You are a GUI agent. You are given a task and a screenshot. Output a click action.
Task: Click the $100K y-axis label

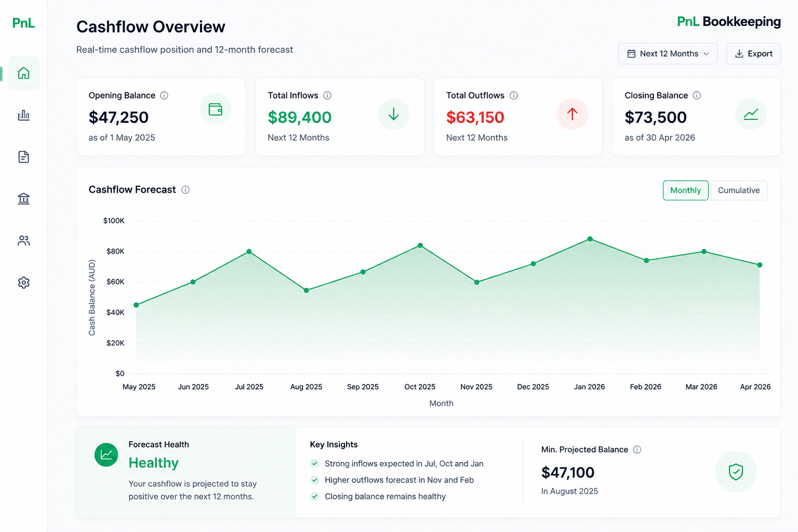pos(114,221)
